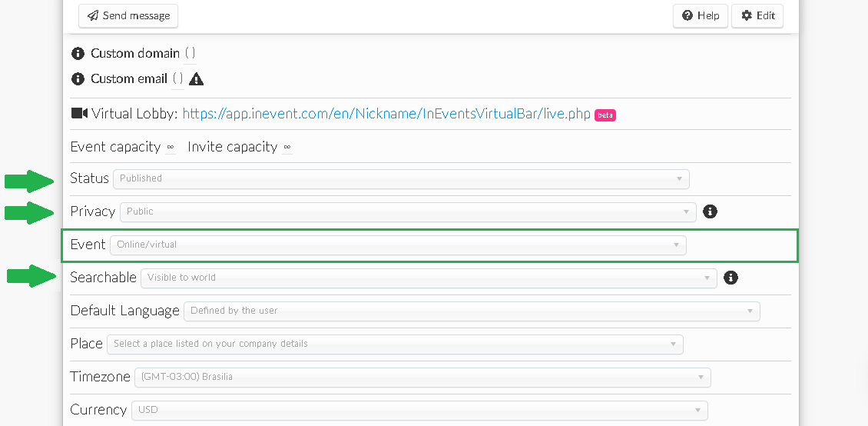Click the Custom domain info icon
The width and height of the screenshot is (868, 426).
pyautogui.click(x=78, y=54)
